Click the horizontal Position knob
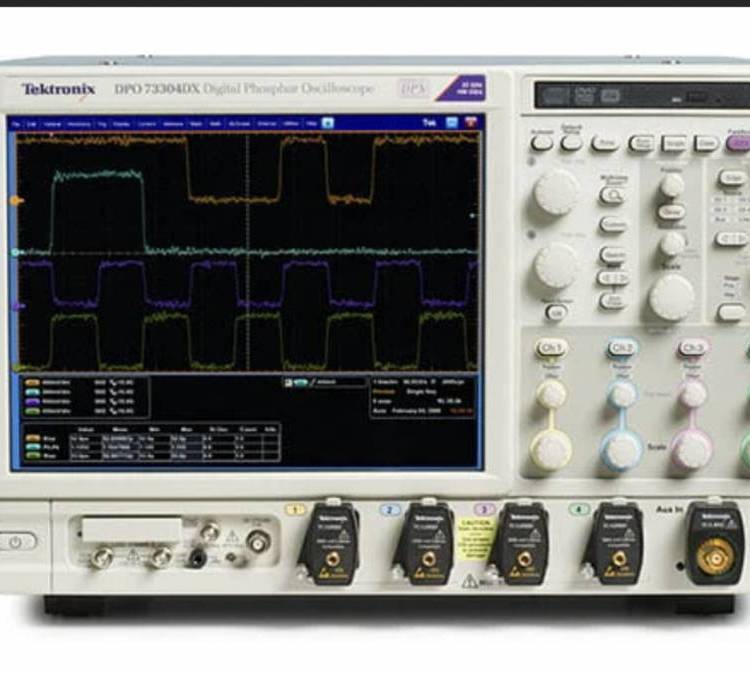 pyautogui.click(x=671, y=184)
